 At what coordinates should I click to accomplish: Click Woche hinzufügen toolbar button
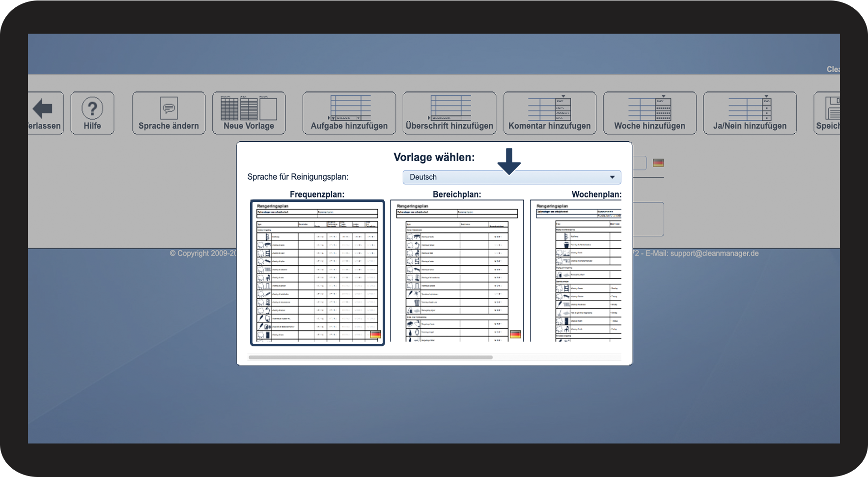tap(650, 113)
